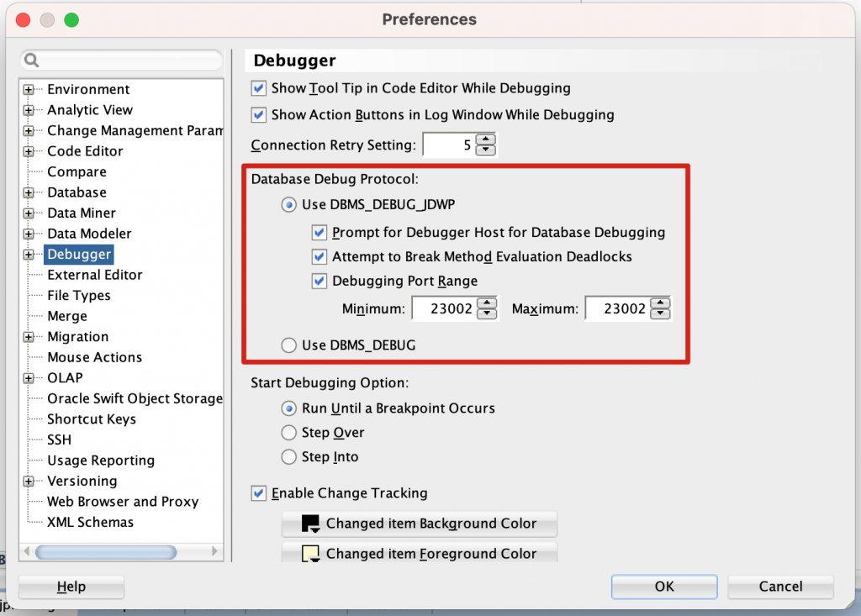Select Step Over start option

coord(289,433)
